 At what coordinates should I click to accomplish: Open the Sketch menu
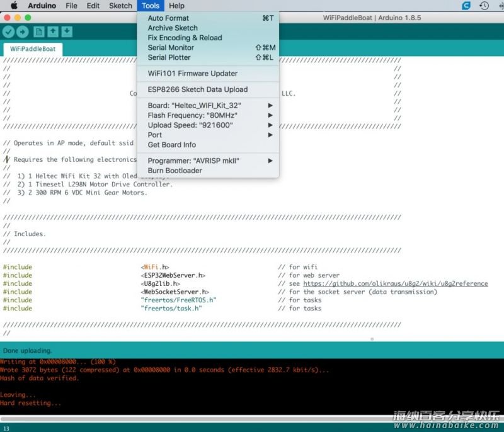(x=120, y=6)
